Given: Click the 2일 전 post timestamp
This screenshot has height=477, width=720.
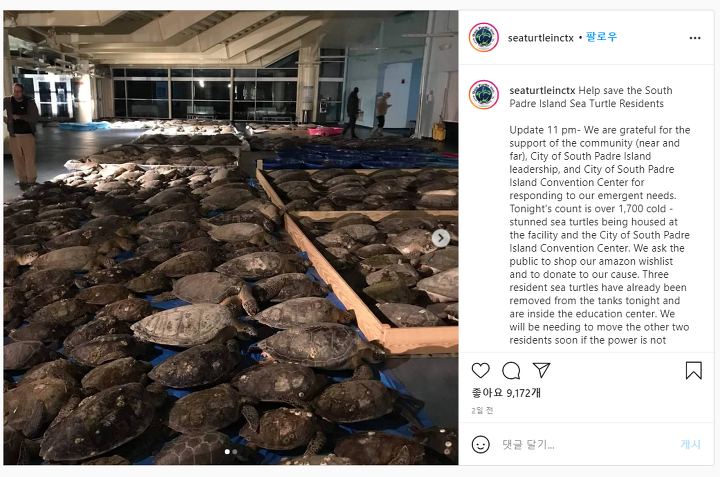Looking at the screenshot, I should tap(482, 410).
